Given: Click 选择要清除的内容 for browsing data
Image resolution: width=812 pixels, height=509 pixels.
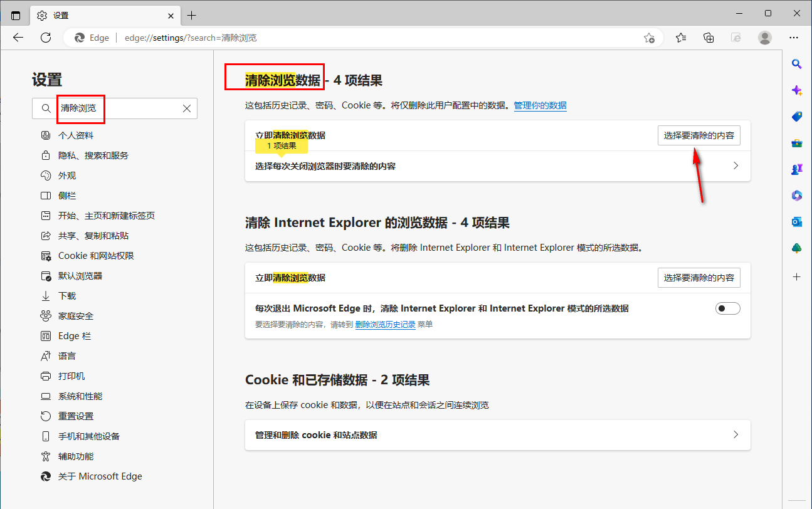Looking at the screenshot, I should point(699,135).
